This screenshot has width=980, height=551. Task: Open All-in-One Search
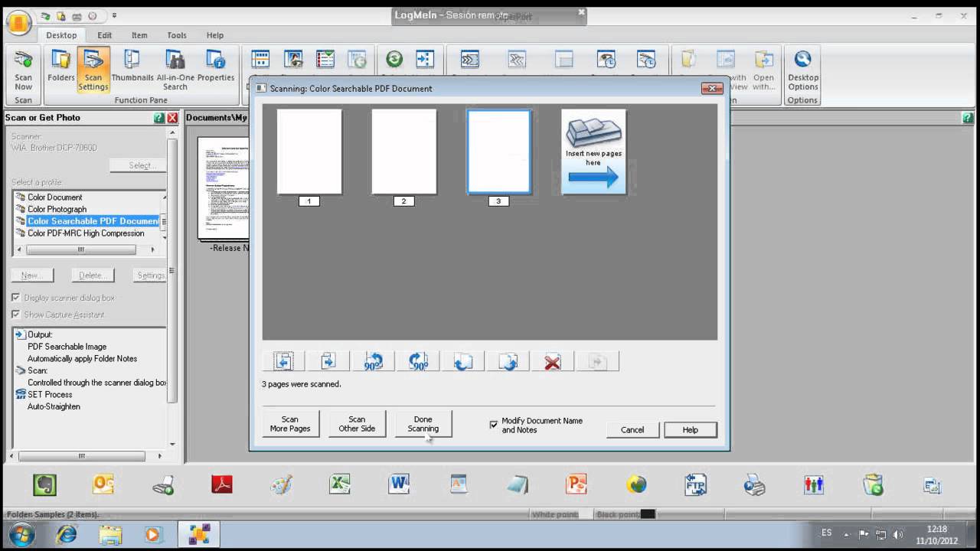point(175,69)
